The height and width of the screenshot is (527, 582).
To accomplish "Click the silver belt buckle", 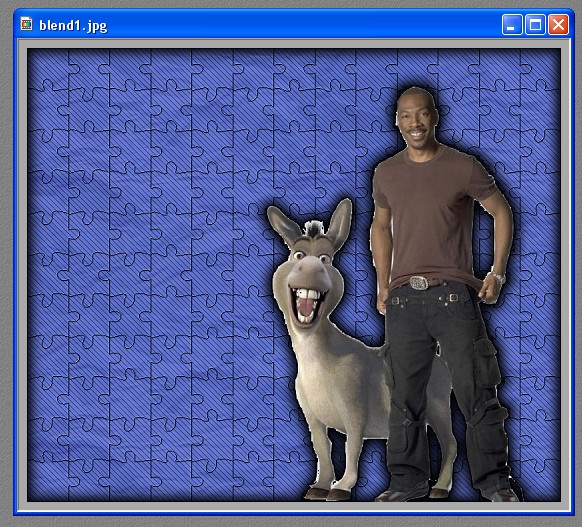I will (x=419, y=283).
